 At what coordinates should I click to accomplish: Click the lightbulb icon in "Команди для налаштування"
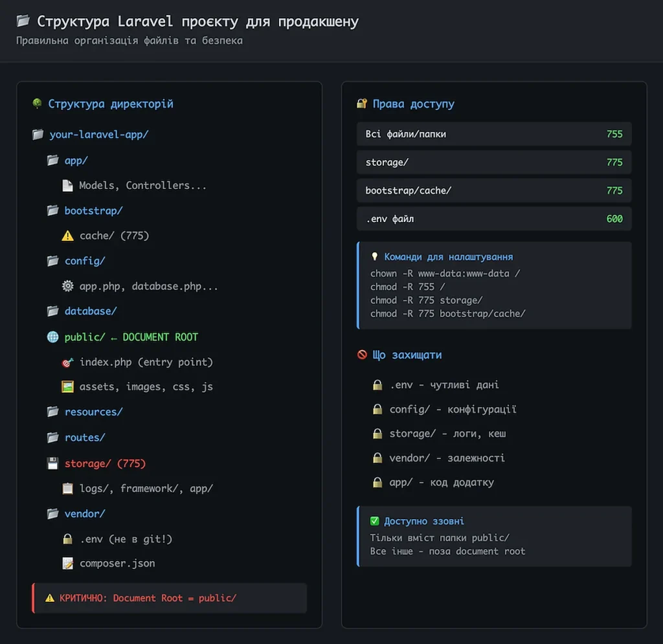click(376, 256)
